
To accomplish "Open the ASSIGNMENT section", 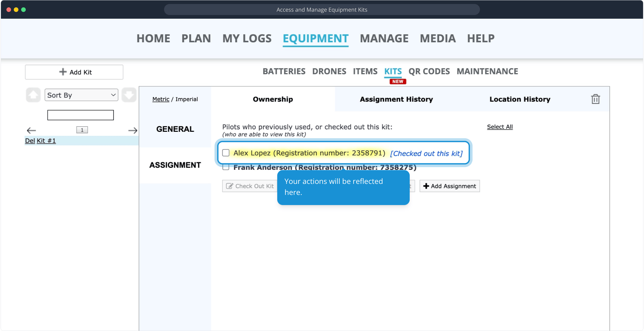I will [175, 165].
